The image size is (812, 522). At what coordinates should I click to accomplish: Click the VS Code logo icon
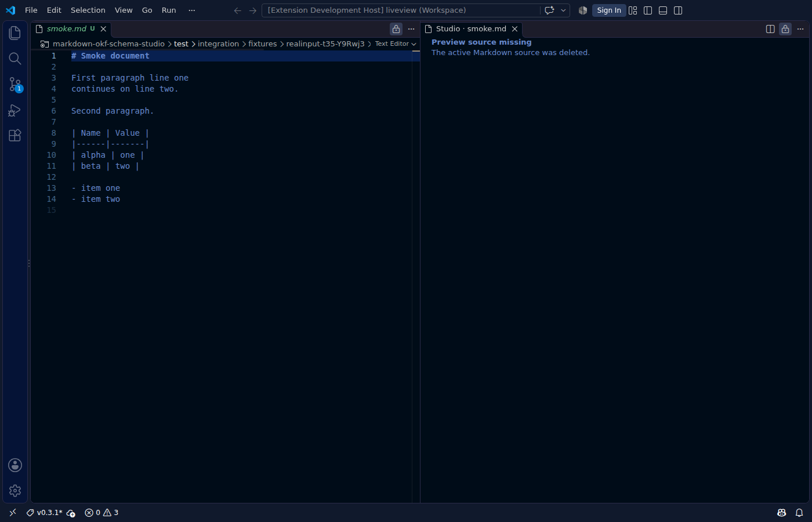pyautogui.click(x=10, y=10)
